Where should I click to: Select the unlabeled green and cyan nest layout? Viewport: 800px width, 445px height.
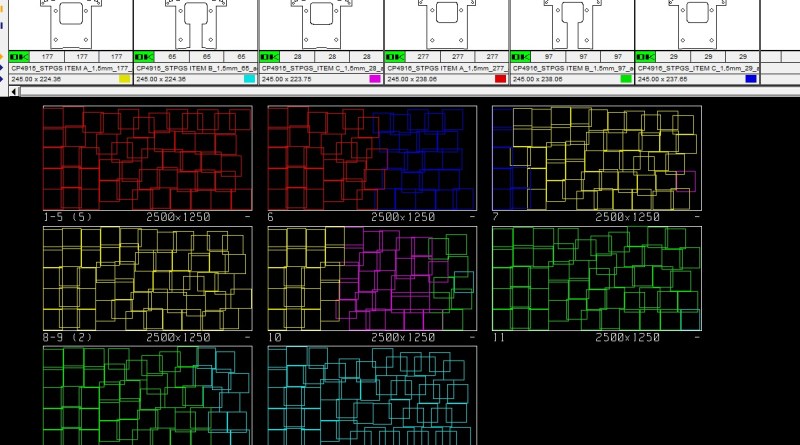click(x=148, y=395)
